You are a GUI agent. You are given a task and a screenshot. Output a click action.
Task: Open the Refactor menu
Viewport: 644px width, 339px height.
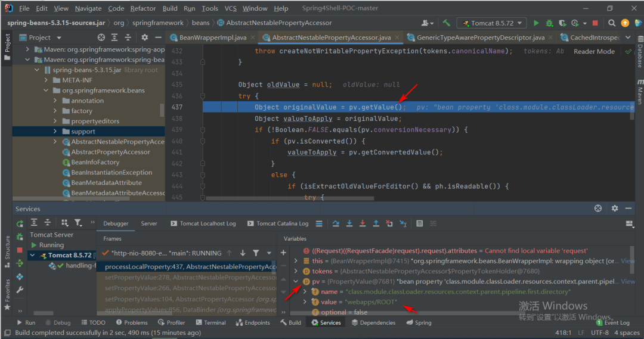pos(143,8)
